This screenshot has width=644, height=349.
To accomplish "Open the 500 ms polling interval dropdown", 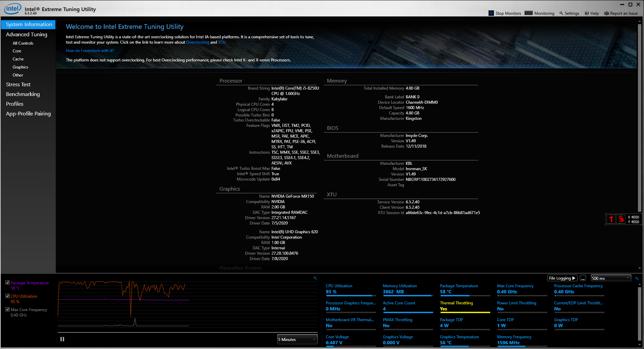I will [610, 278].
